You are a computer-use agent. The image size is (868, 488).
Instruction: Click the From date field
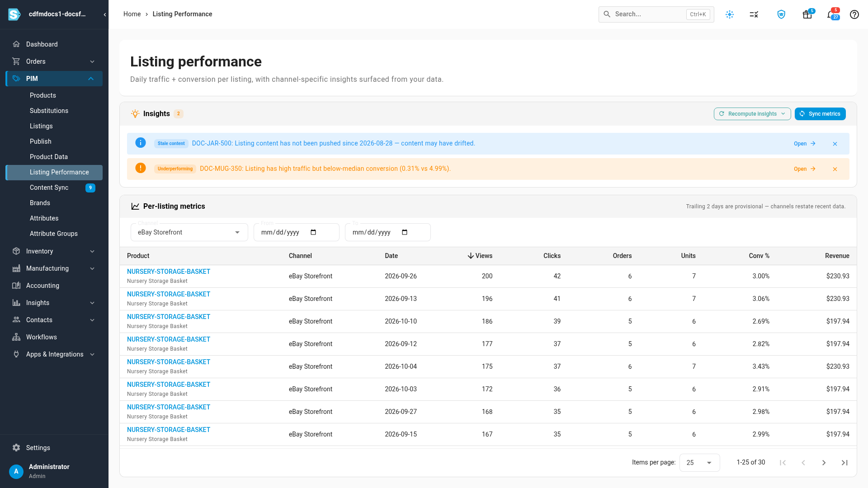point(296,232)
